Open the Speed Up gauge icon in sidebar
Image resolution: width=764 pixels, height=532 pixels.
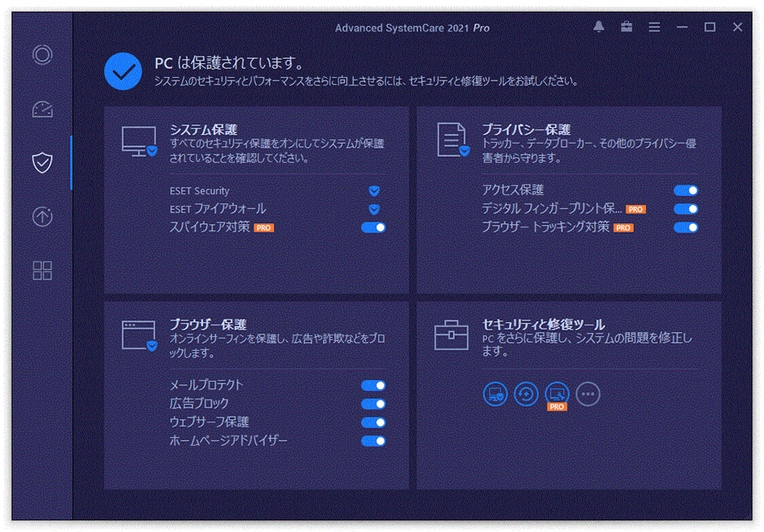(42, 109)
